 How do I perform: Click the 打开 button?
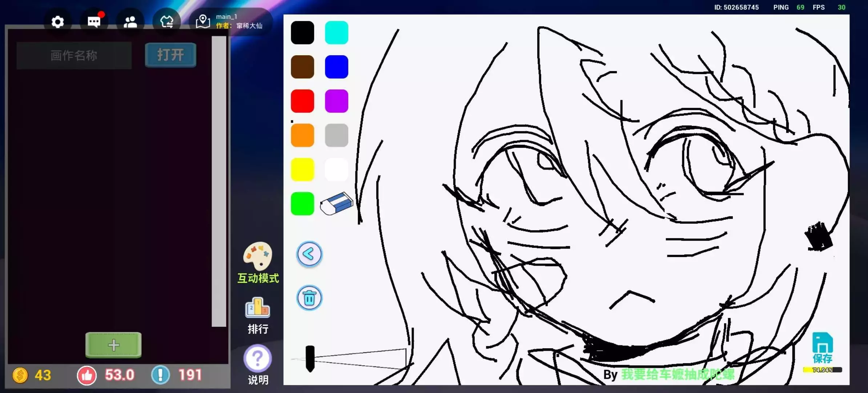click(x=170, y=55)
